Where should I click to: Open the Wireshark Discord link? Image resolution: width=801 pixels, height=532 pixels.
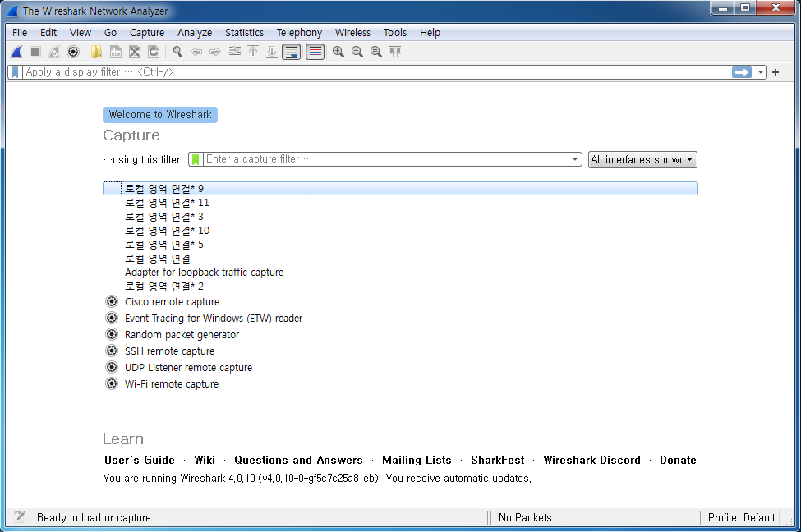point(592,460)
